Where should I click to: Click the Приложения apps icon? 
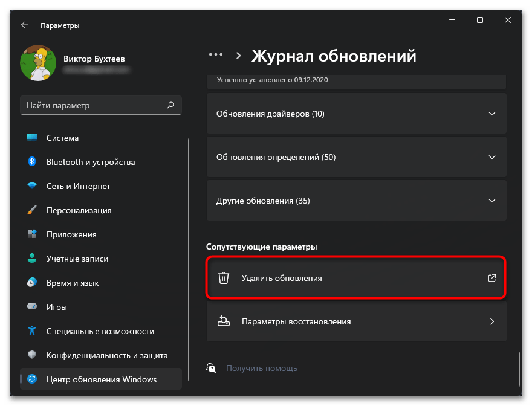(33, 234)
